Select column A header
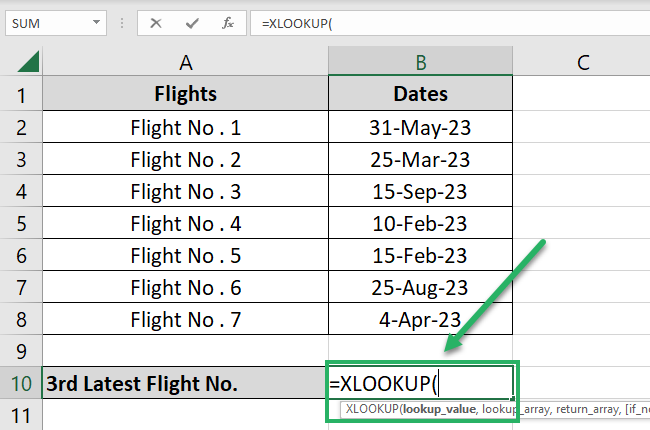Image resolution: width=650 pixels, height=430 pixels. click(x=186, y=63)
